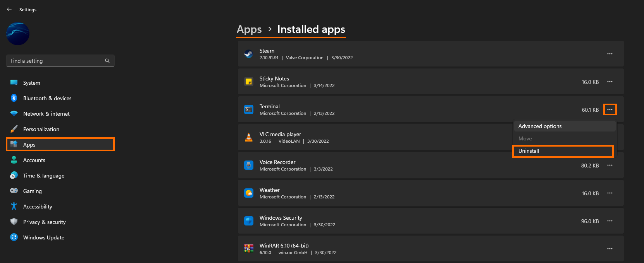Click the Valve Corporation publisher text

(305, 58)
